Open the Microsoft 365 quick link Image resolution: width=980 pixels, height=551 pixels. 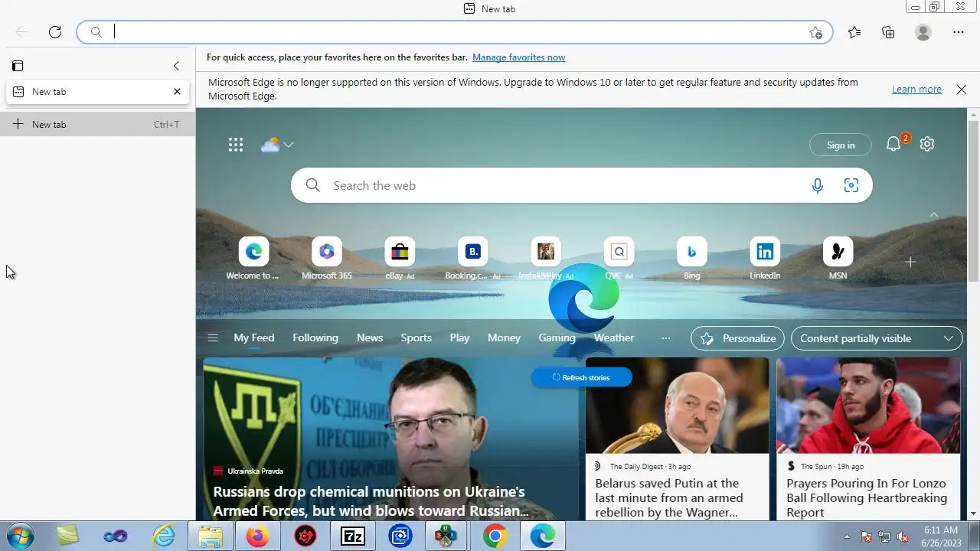tap(327, 259)
